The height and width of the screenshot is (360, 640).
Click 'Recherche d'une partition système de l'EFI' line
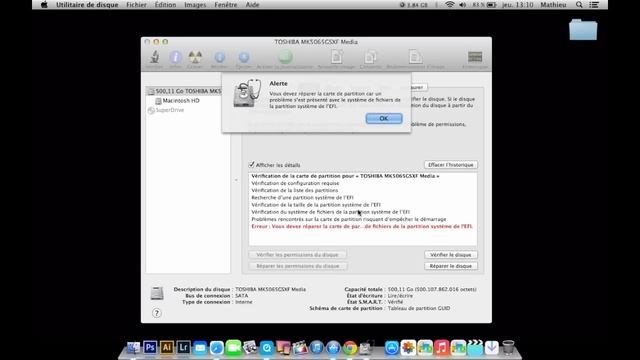[302, 198]
